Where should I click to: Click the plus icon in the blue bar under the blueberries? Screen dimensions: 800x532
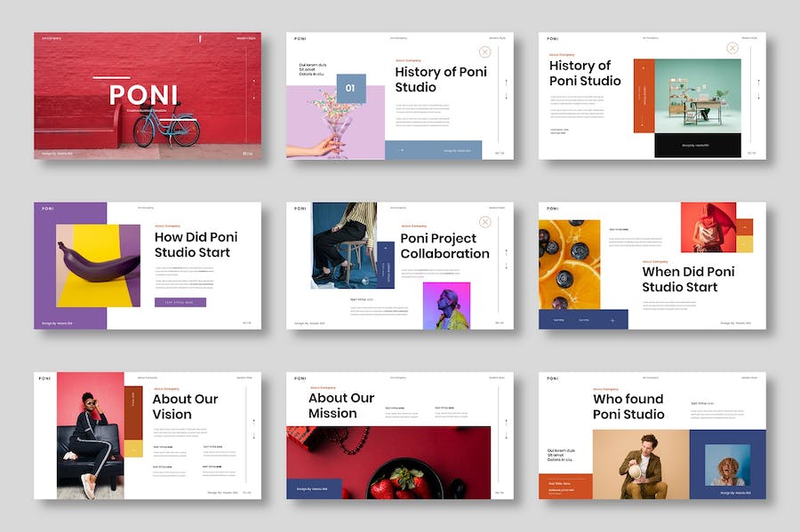(x=612, y=320)
